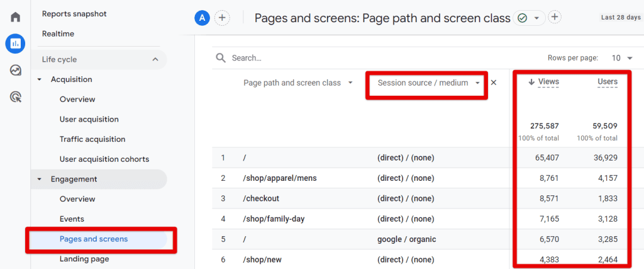
Task: Open the Advertising icon in left rail
Action: pos(15,96)
